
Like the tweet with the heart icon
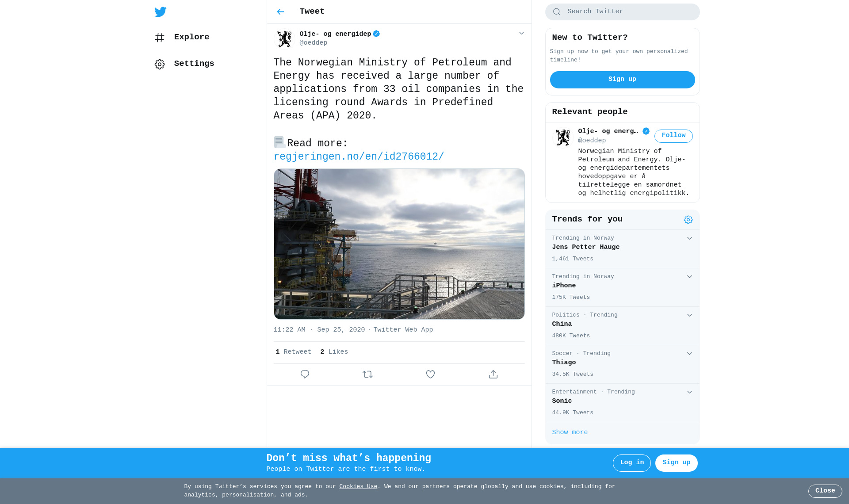(430, 374)
